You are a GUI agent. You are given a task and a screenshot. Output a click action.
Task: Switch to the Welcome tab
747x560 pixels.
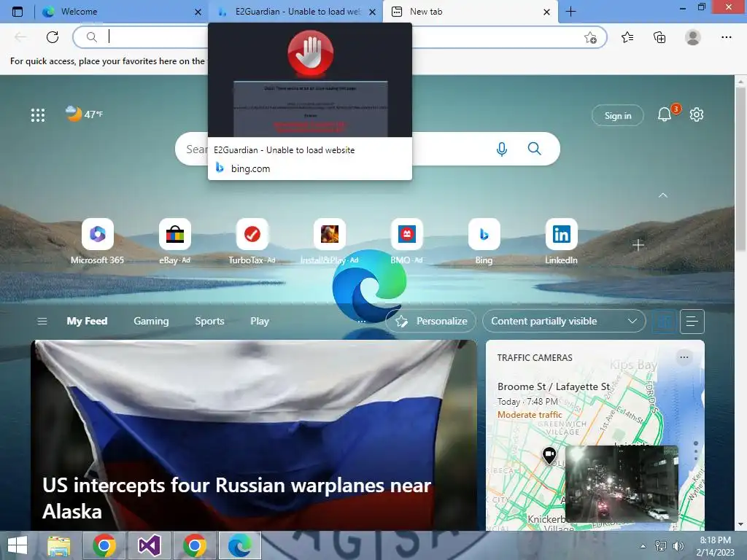122,12
